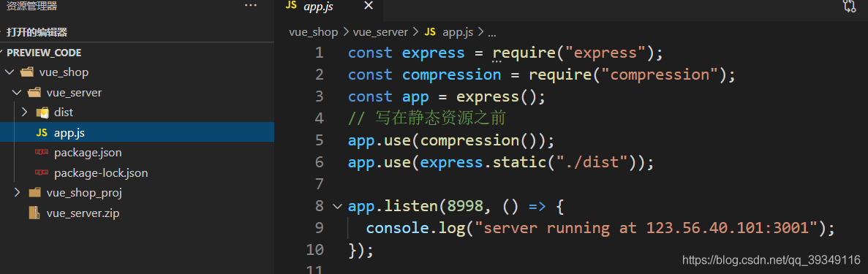Click the JS icon on the app.js tab
Screen dimensions: 868x274
[291, 6]
